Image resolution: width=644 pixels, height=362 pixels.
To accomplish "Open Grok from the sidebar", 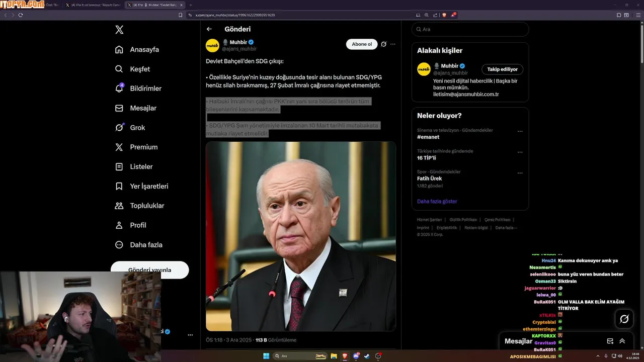I will (x=130, y=128).
